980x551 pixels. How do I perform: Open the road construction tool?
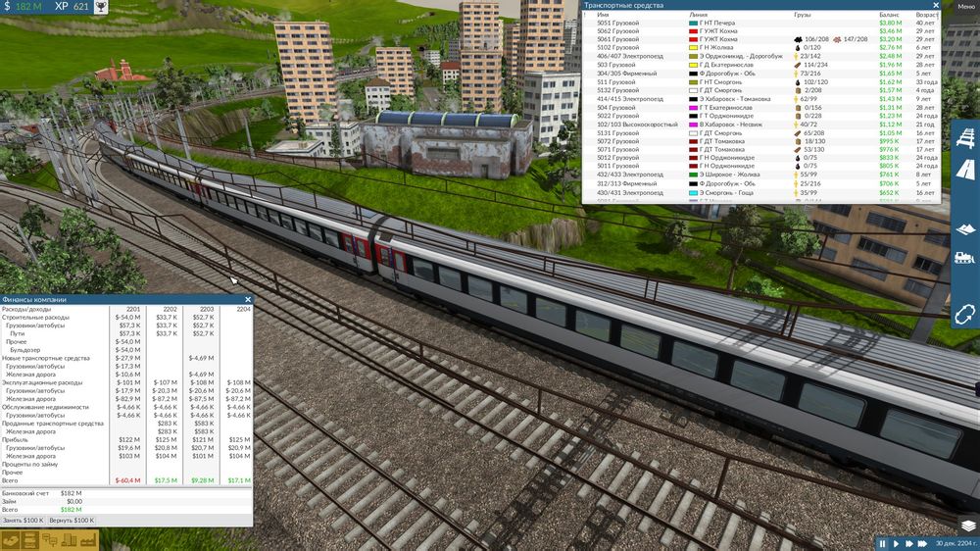click(965, 169)
